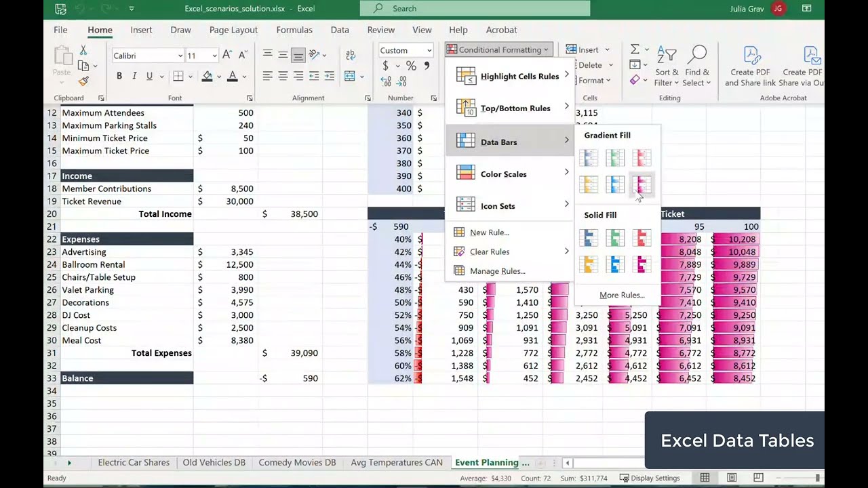Screen dimensions: 868x488
Task: Toggle Bottom Align in Alignment group
Action: tap(298, 55)
